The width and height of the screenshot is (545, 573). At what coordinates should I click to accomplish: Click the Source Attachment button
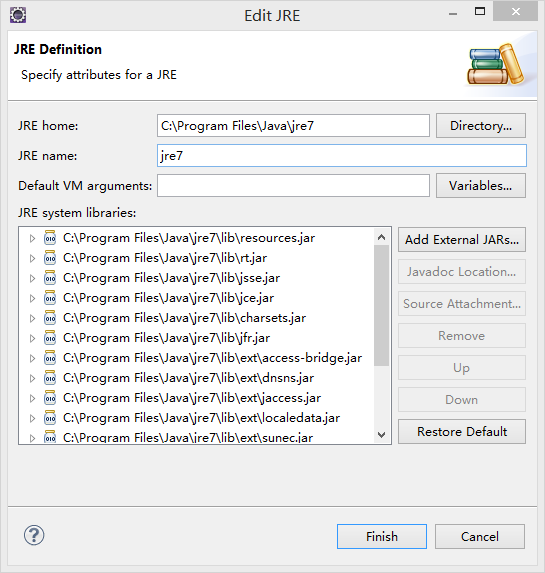click(462, 304)
